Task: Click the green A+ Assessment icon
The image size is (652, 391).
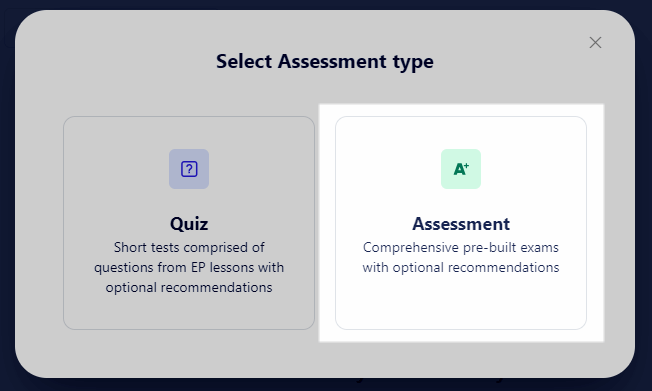Action: (x=461, y=169)
